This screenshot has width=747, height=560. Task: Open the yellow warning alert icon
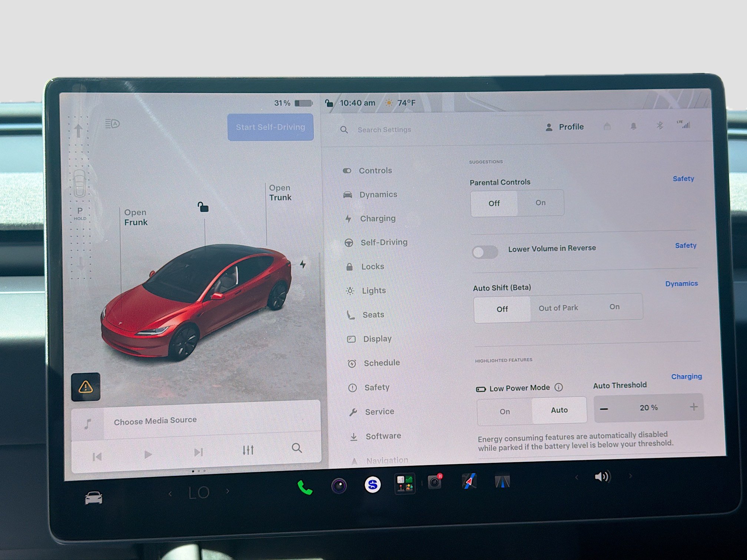(86, 387)
